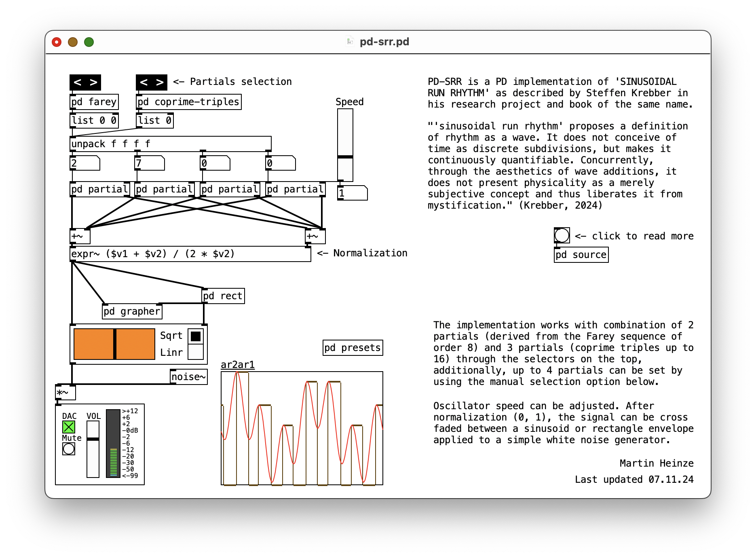Click the right arrow above pd farey
Viewport: 756px width, 558px height.
93,82
